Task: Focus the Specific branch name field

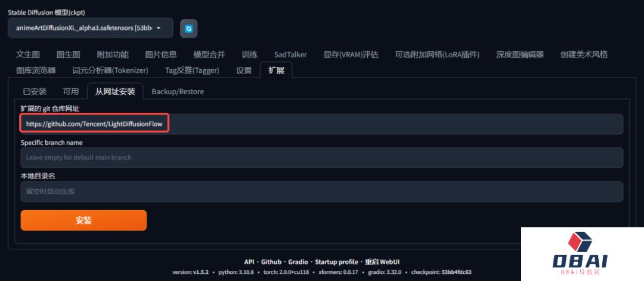Action: [321, 158]
